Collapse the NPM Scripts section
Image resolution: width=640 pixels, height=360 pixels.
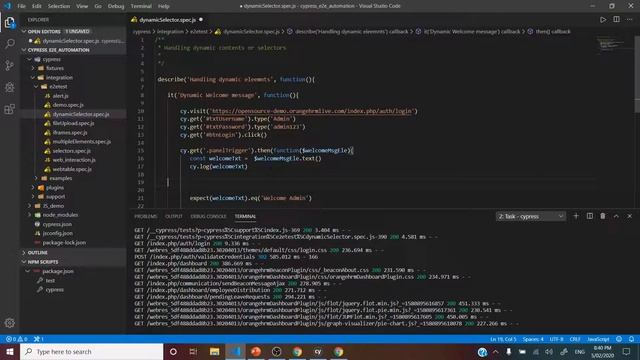(x=73, y=262)
